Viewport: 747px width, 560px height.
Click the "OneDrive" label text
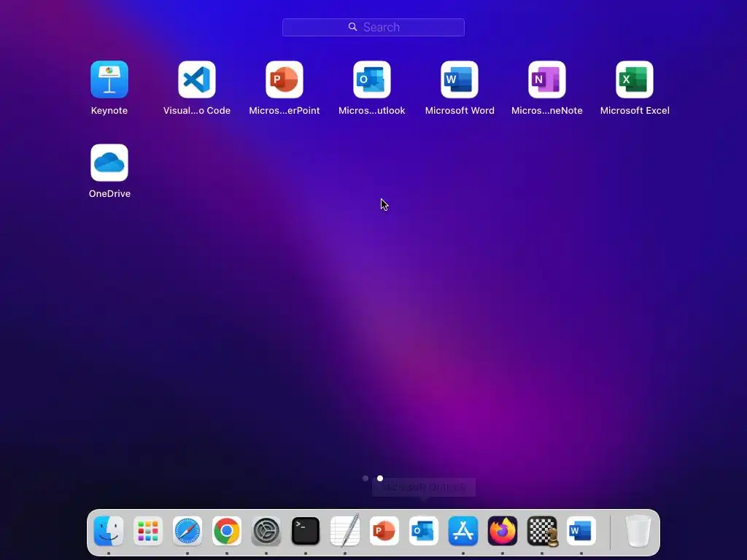109,194
